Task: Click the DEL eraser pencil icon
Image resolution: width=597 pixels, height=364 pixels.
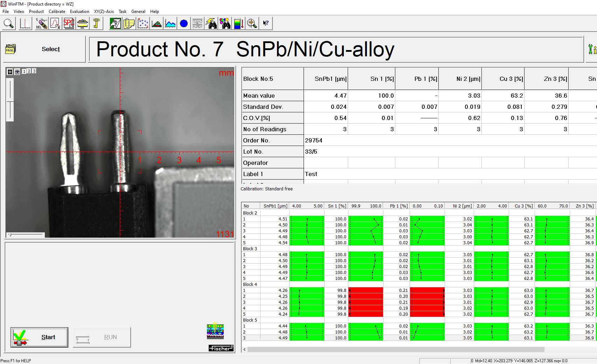Action: pos(41,23)
